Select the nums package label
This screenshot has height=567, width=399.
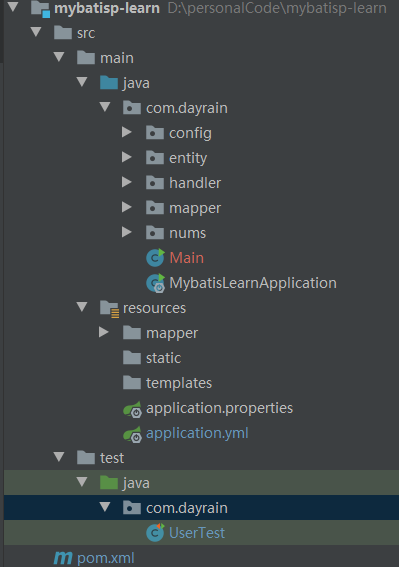pyautogui.click(x=187, y=233)
